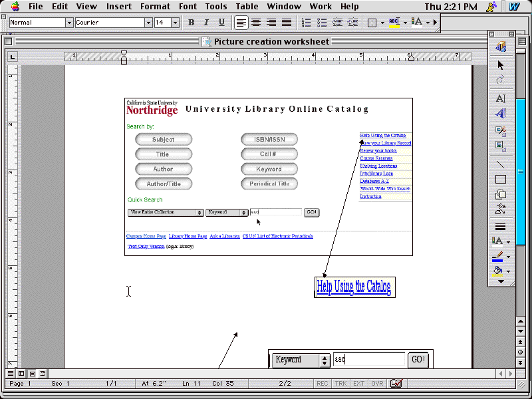Switch to Outline view button
This screenshot has width=532, height=399.
[43, 374]
